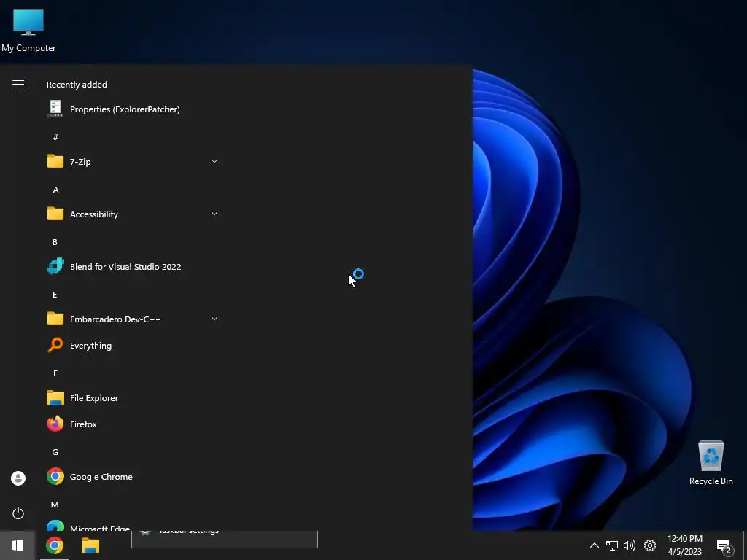Open the 7-Zip folder

click(133, 161)
